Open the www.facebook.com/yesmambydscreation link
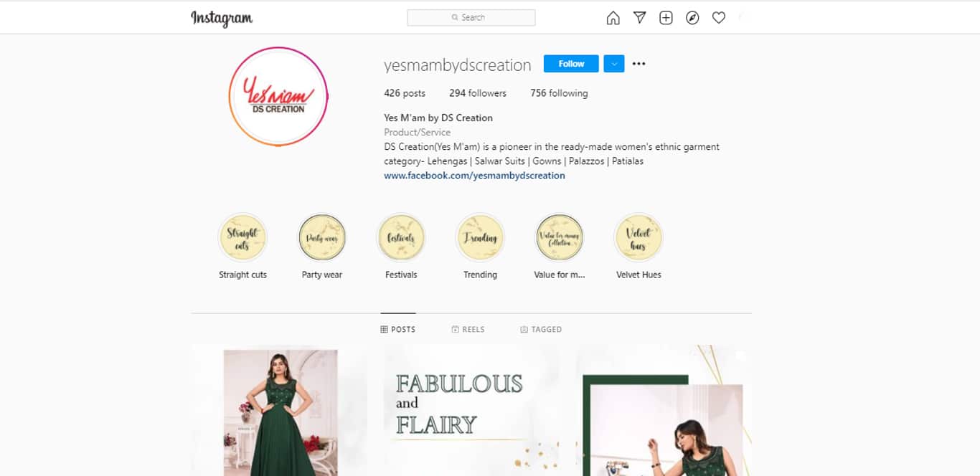This screenshot has width=980, height=476. (x=474, y=176)
